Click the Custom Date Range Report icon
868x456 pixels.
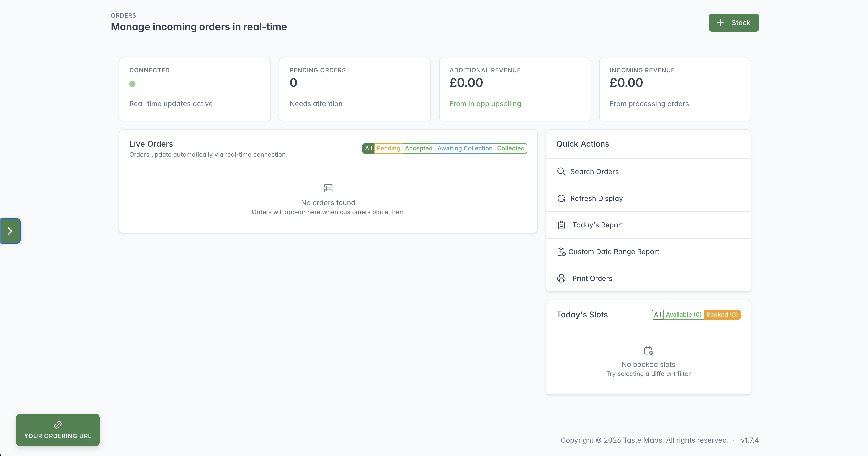pos(561,252)
